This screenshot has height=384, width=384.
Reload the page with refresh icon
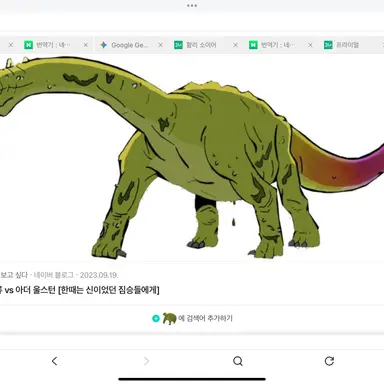[x=329, y=361]
